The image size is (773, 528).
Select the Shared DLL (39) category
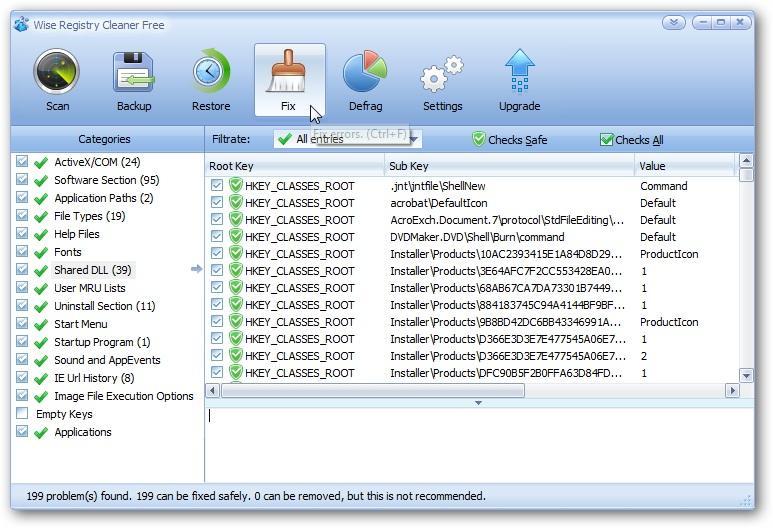pos(93,270)
